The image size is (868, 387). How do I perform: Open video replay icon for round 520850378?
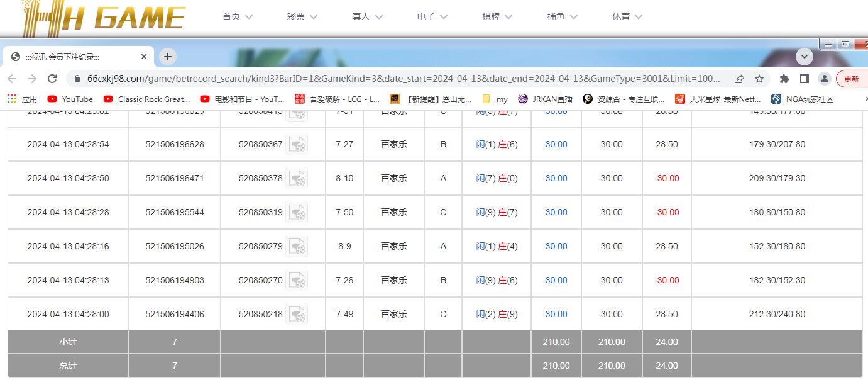tap(297, 178)
